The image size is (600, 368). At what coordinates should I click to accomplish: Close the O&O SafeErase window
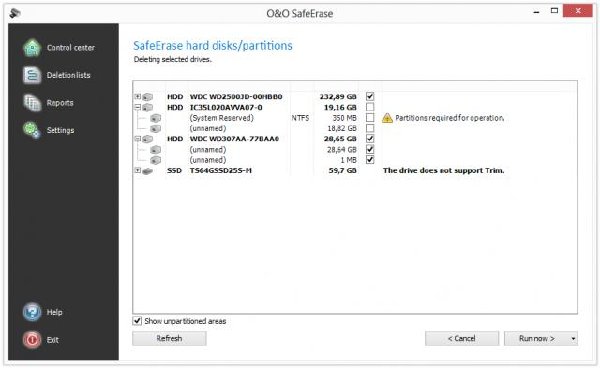point(578,11)
